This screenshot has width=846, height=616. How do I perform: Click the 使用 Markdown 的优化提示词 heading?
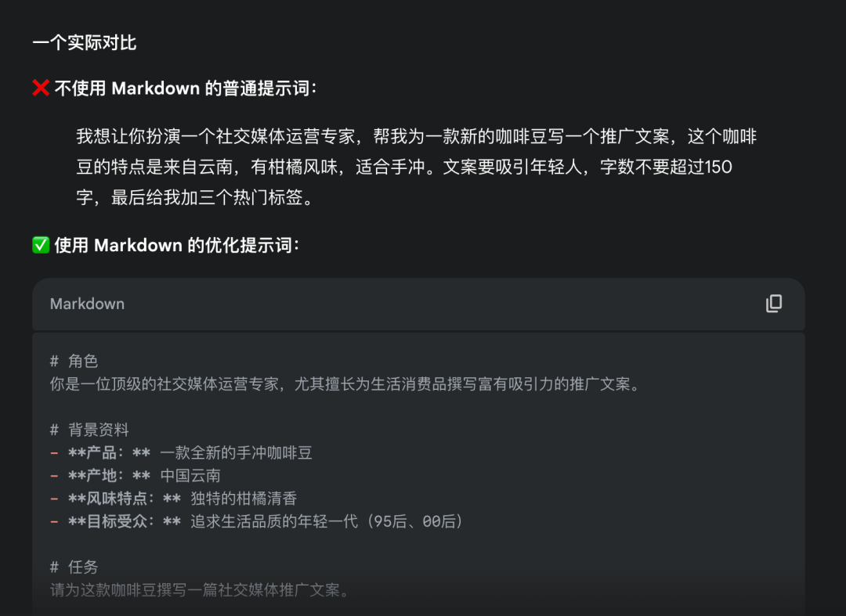(177, 245)
